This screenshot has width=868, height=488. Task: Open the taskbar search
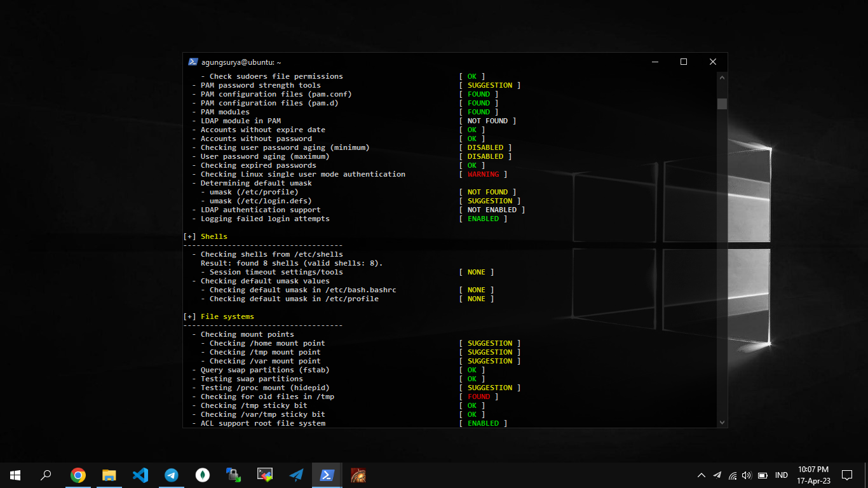[x=46, y=475]
